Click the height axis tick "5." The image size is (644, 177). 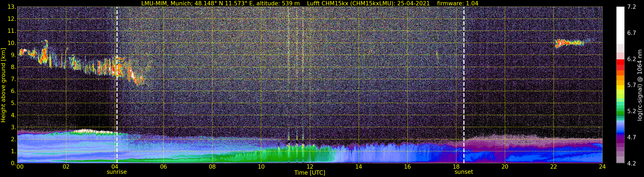[x=13, y=103]
